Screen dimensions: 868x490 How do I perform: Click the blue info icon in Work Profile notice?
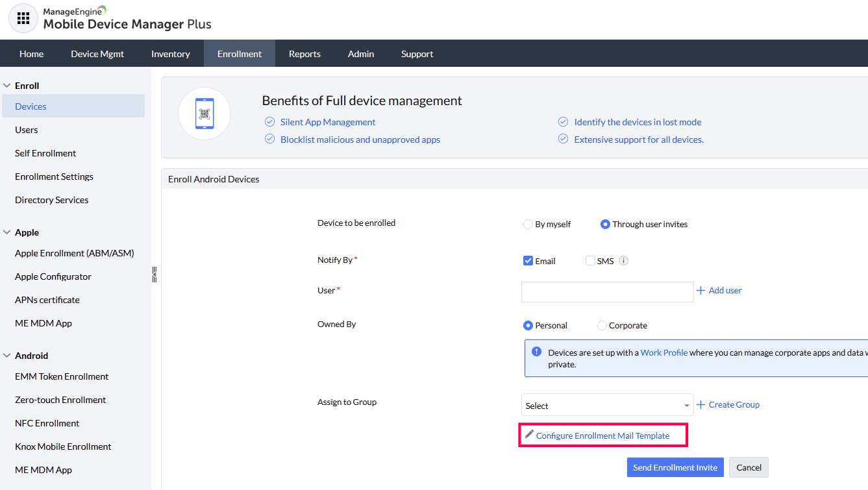[536, 352]
